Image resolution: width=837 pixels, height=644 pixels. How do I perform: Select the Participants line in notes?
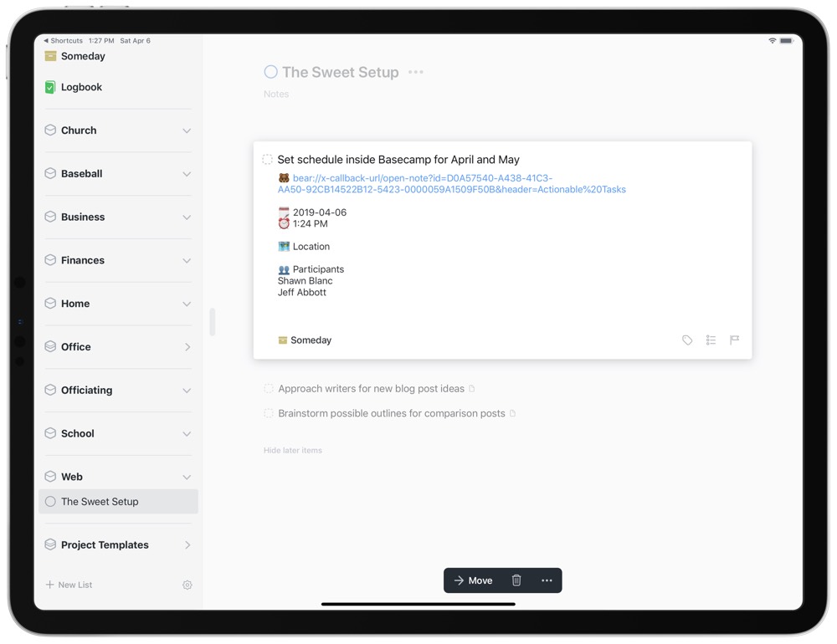tap(311, 269)
